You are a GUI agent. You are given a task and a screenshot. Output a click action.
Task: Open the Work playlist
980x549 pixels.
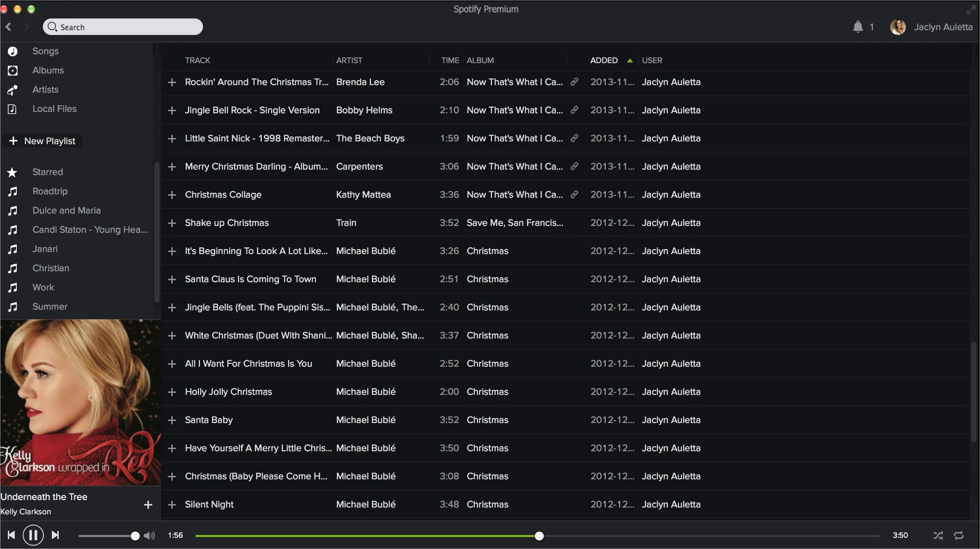43,287
